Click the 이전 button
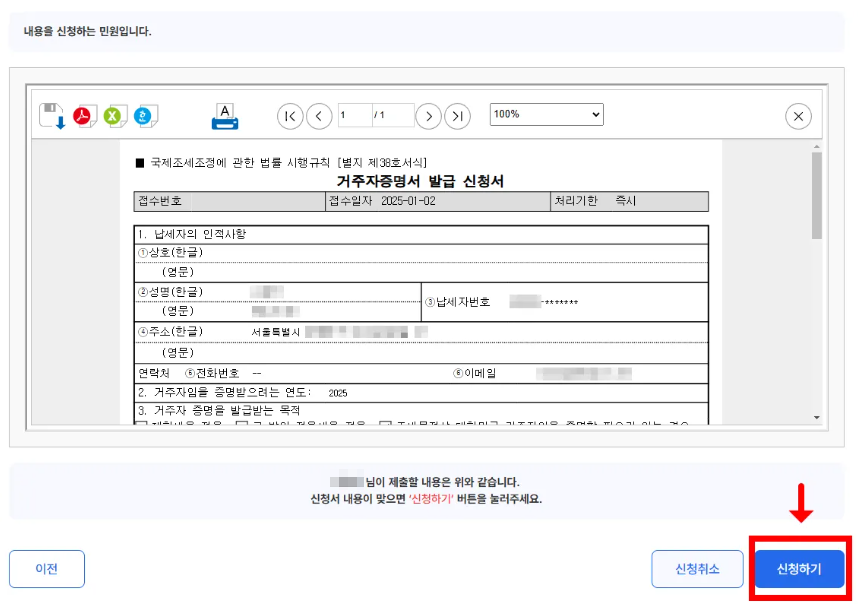Viewport: 858px width, 611px height. [47, 569]
